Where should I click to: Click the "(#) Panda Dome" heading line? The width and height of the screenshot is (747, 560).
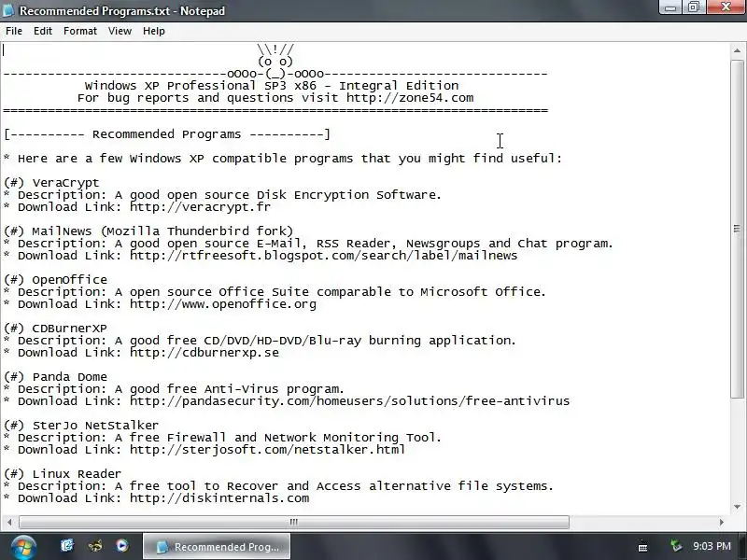point(55,377)
